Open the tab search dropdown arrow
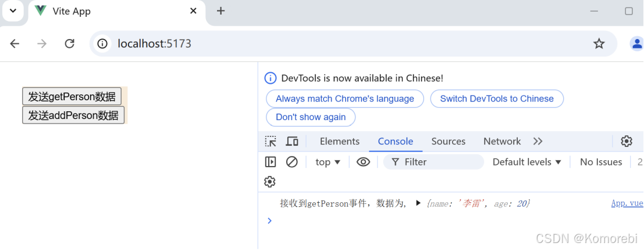 [x=13, y=10]
